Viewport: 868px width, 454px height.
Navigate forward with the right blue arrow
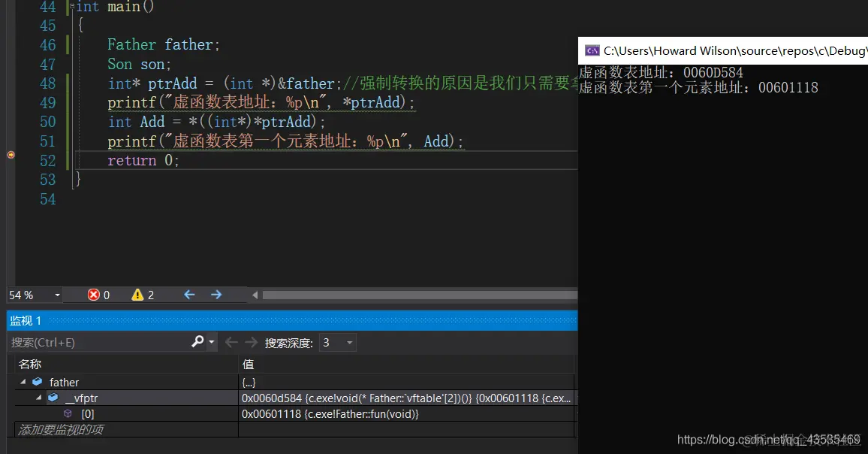click(216, 295)
